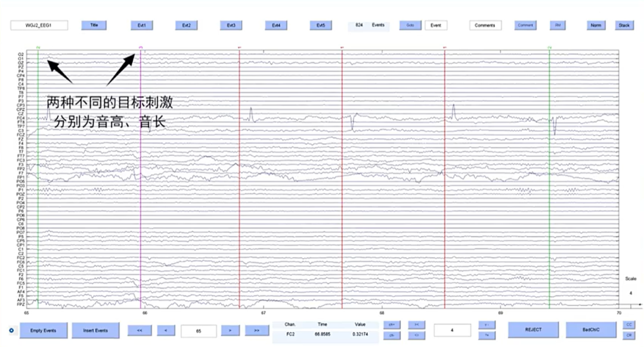644x347 pixels.
Task: Click the Empty Events button
Action: (43, 330)
